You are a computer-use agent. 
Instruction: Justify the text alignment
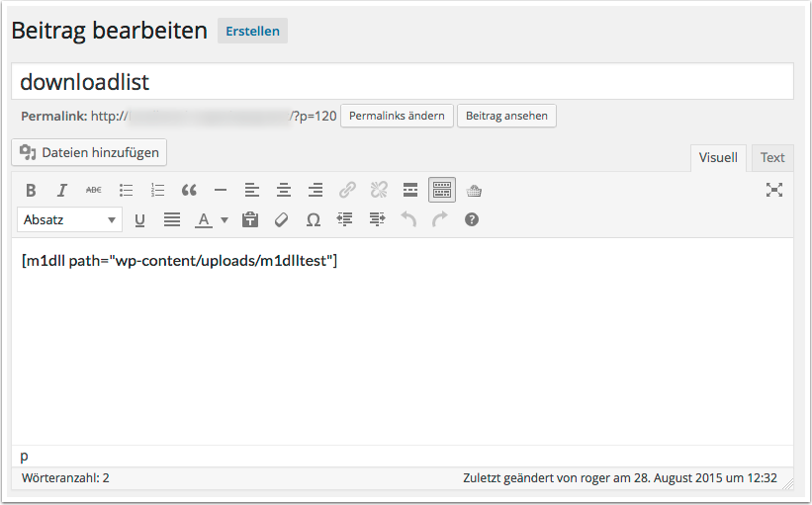pyautogui.click(x=172, y=220)
